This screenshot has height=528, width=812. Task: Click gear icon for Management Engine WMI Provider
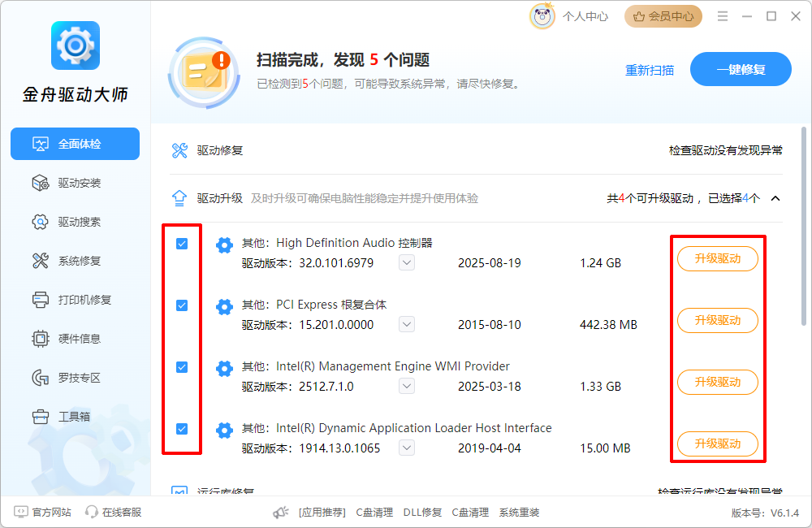pyautogui.click(x=224, y=369)
